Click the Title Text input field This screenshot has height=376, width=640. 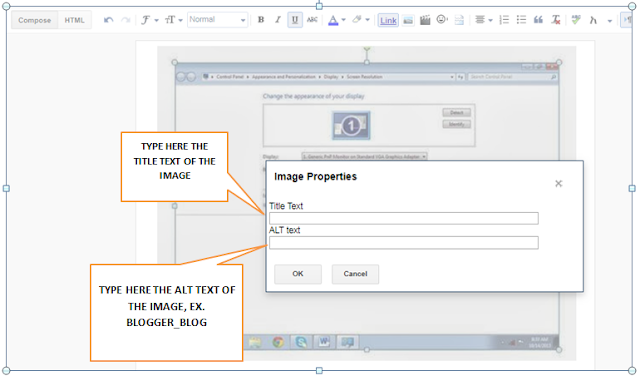click(x=404, y=218)
